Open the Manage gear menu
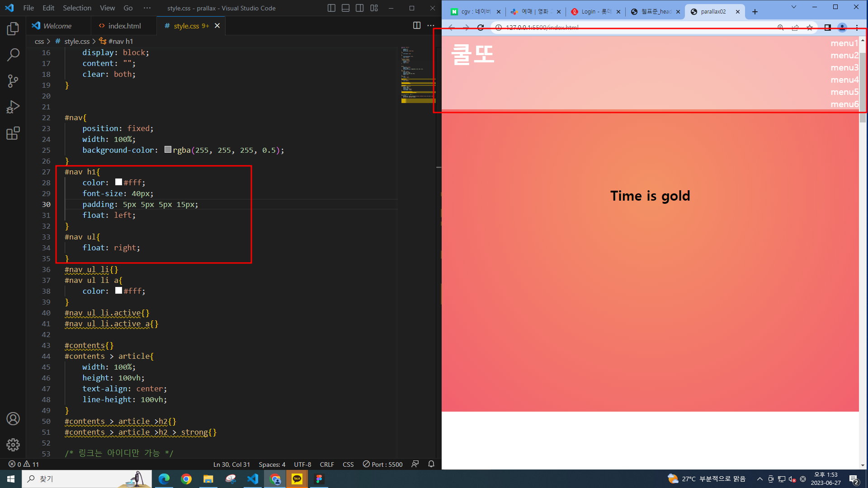Image resolution: width=868 pixels, height=488 pixels. tap(13, 445)
